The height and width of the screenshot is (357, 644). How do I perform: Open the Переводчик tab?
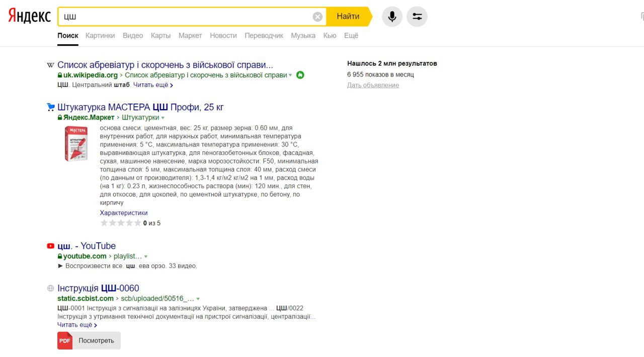point(264,36)
